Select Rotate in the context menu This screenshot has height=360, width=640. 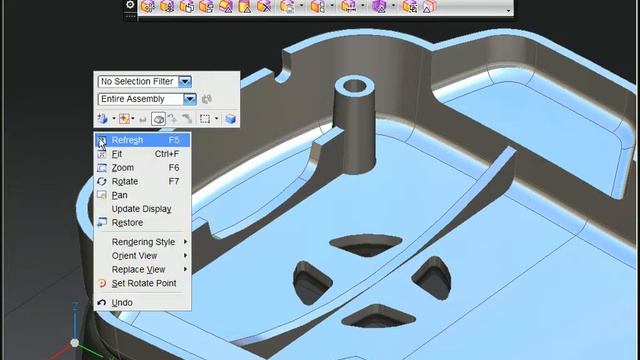(142, 181)
